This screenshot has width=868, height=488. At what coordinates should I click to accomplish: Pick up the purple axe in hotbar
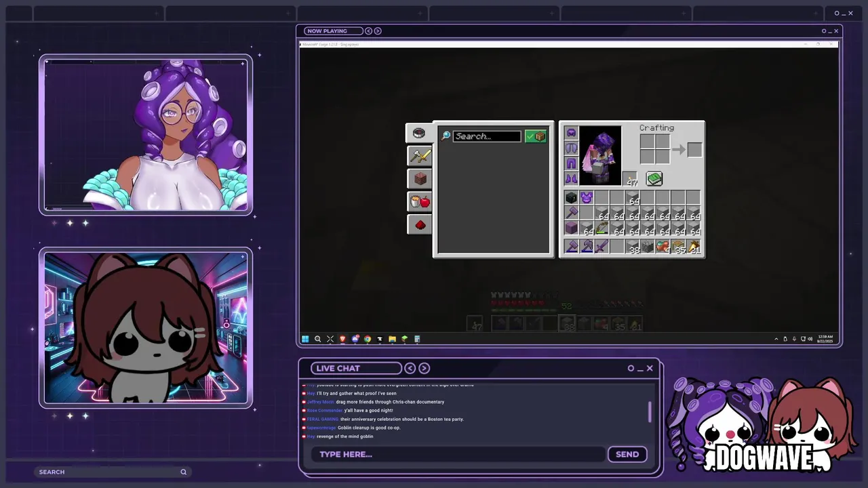587,247
